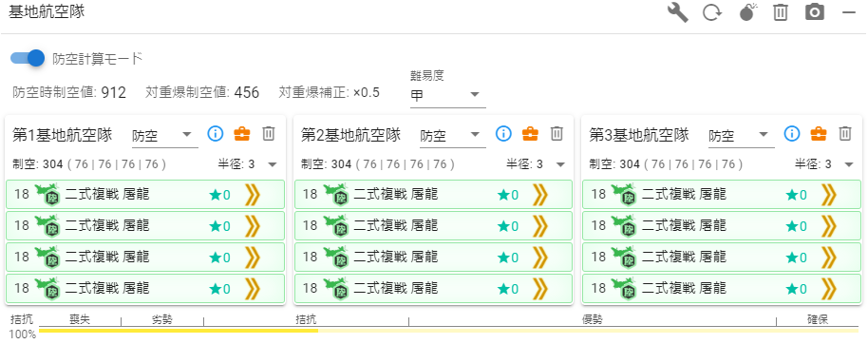This screenshot has height=344, width=868.
Task: Expand 第2基地航空隊 半径: 3 dropdown
Action: (x=536, y=164)
